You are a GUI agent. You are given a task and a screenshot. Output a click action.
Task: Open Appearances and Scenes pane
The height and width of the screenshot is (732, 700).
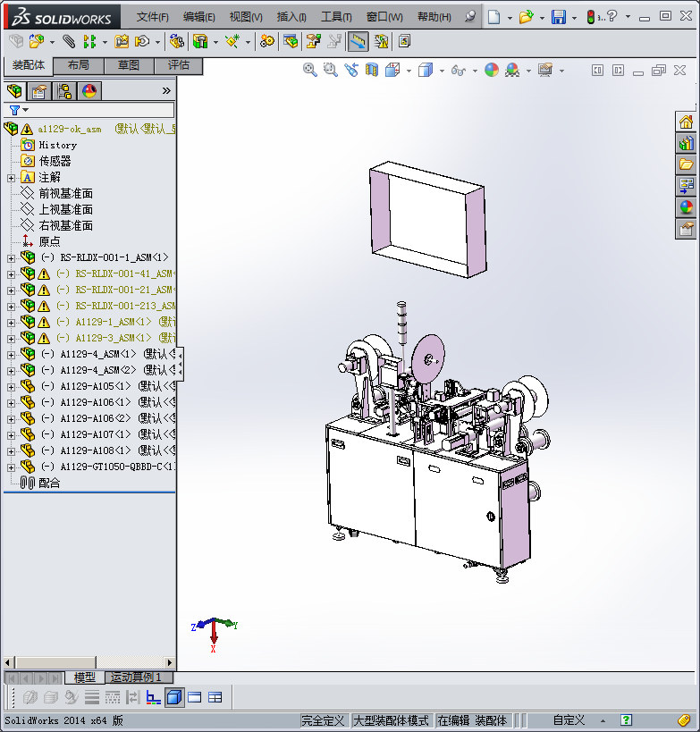686,206
